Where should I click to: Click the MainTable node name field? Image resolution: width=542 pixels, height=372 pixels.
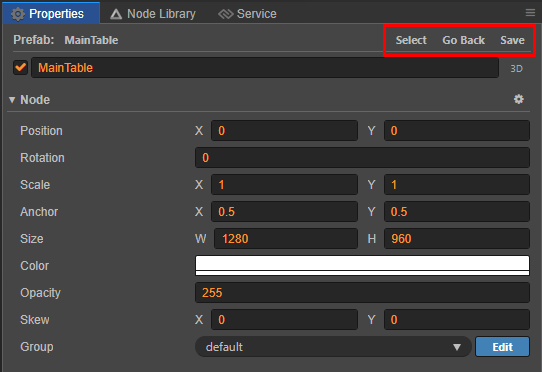click(x=265, y=68)
